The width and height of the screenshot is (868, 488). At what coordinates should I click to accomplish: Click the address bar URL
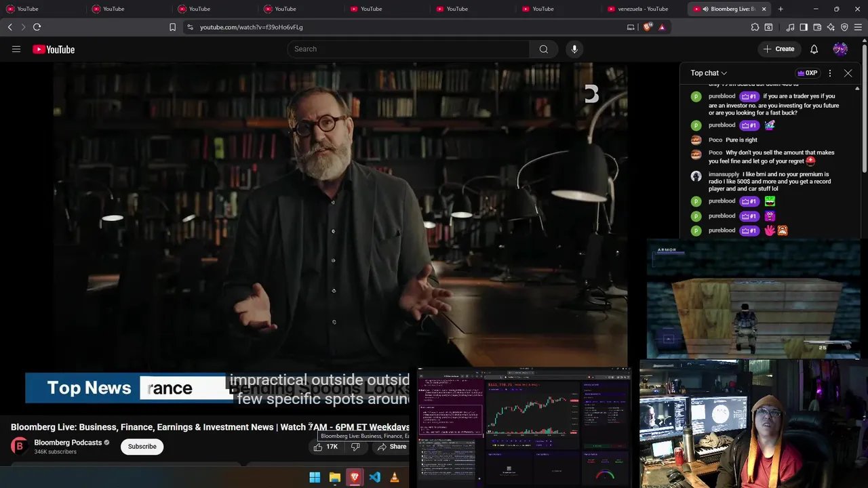point(252,27)
